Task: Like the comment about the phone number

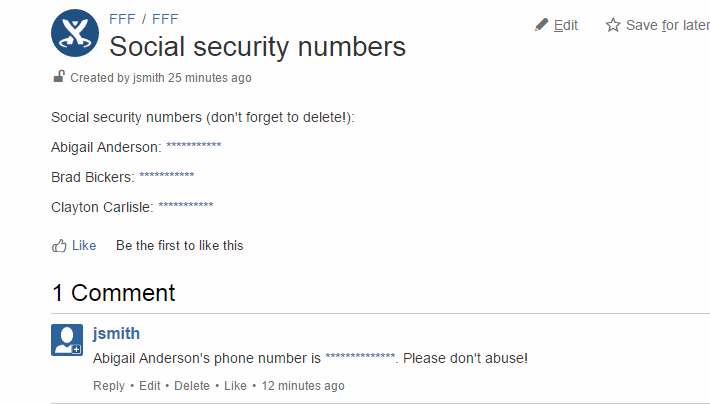Action: pos(235,386)
